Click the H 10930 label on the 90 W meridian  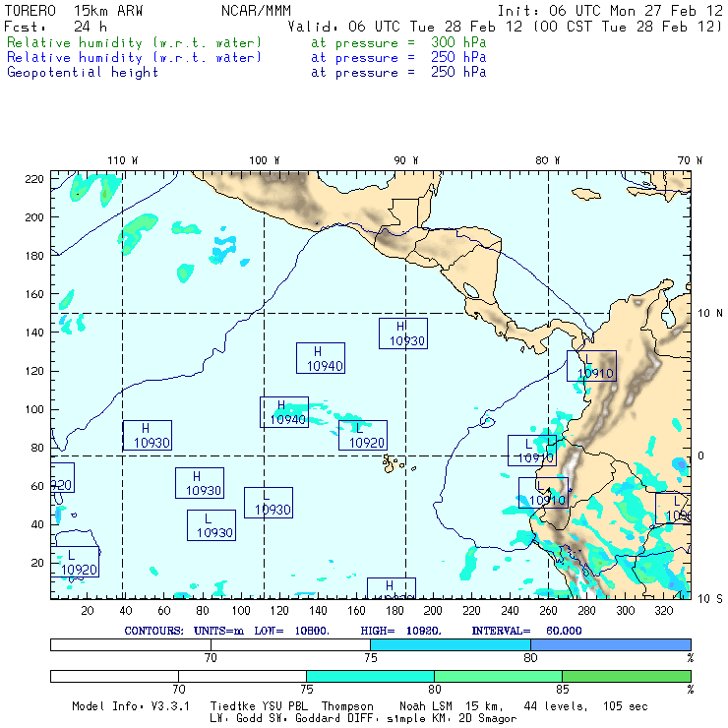pos(403,334)
